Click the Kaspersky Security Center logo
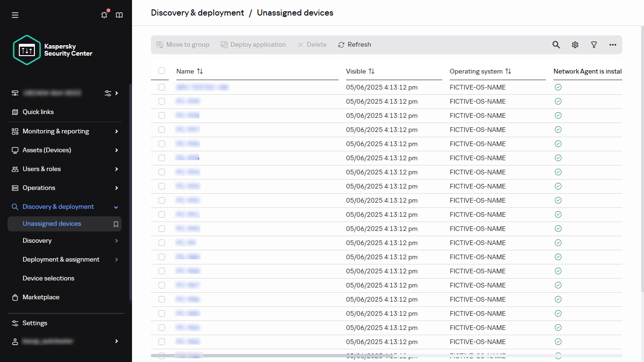 click(27, 50)
